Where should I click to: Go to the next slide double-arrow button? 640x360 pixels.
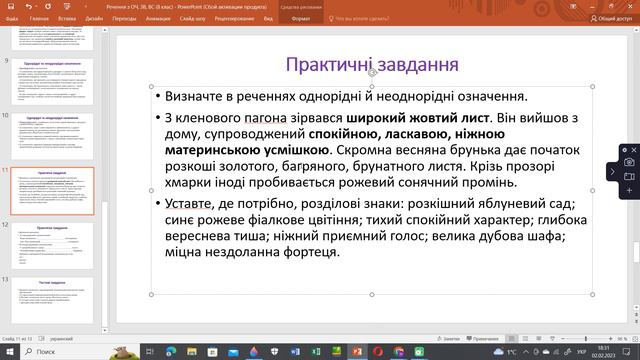[636, 321]
